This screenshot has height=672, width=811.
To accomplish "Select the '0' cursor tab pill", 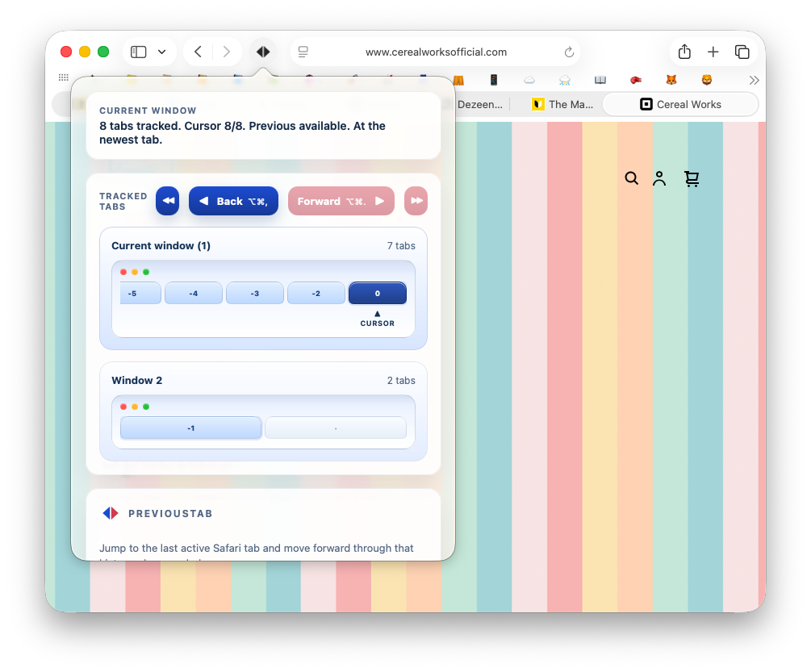I will 377,293.
